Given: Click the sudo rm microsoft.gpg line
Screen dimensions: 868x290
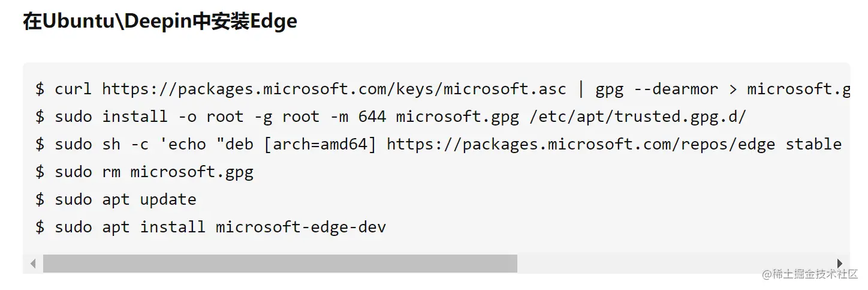Looking at the screenshot, I should pyautogui.click(x=154, y=172).
